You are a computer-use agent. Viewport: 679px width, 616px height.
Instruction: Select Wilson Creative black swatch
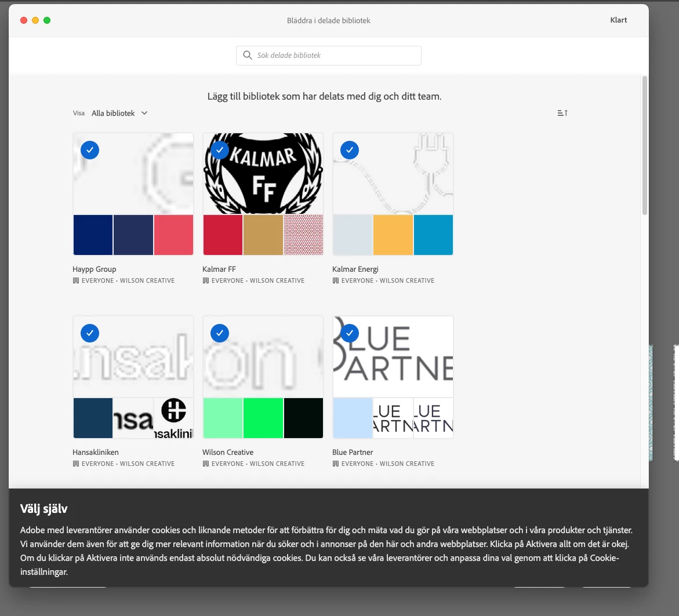304,418
